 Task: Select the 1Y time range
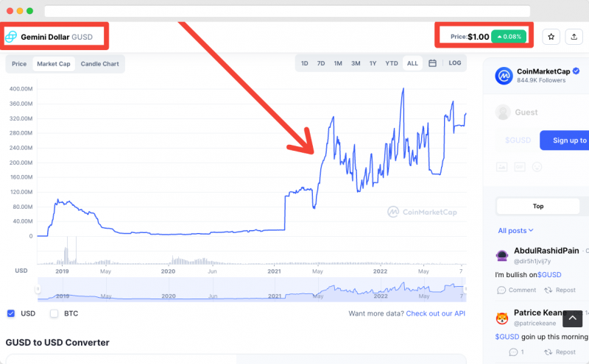373,63
